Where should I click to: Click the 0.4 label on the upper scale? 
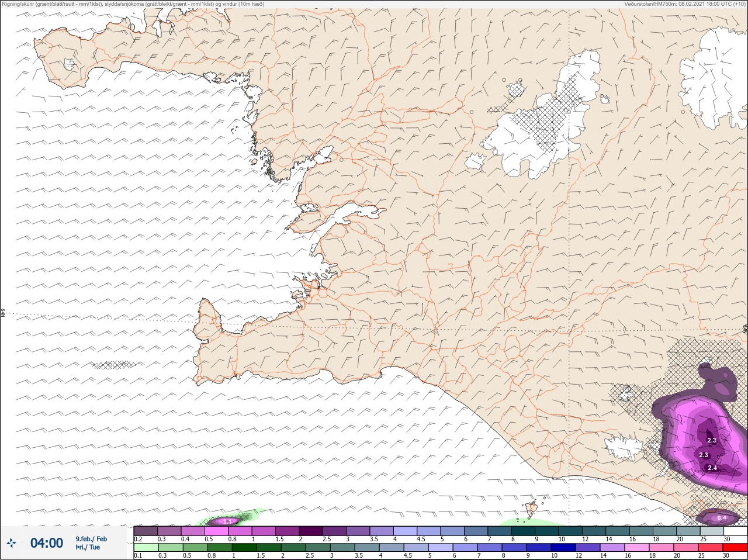point(185,539)
